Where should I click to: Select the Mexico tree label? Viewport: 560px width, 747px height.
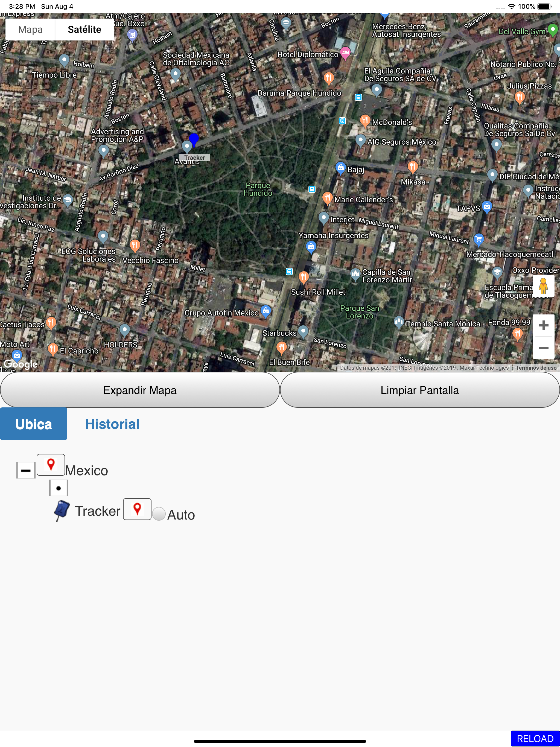pyautogui.click(x=86, y=470)
